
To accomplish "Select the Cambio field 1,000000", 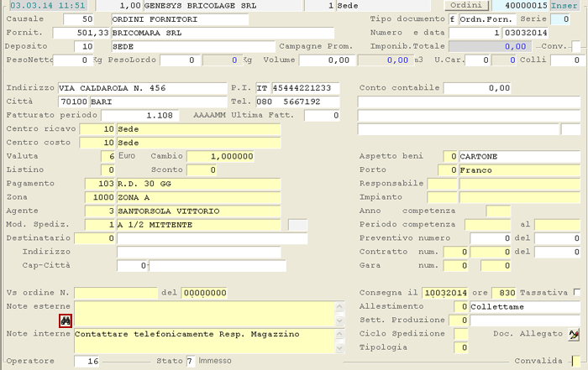I will 220,157.
